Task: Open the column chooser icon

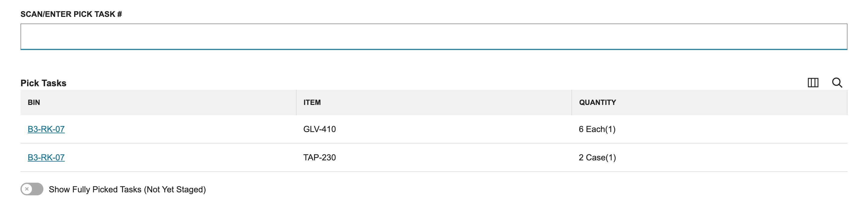Action: coord(813,83)
